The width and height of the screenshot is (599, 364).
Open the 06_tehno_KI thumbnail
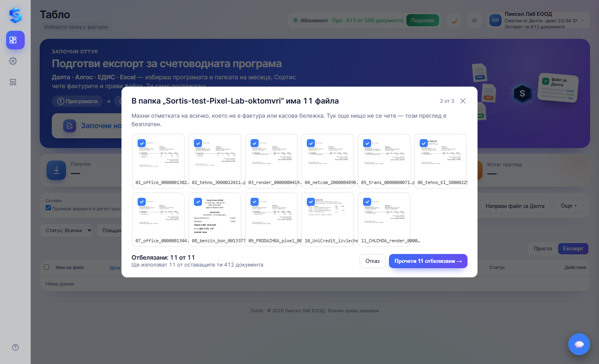tap(440, 161)
